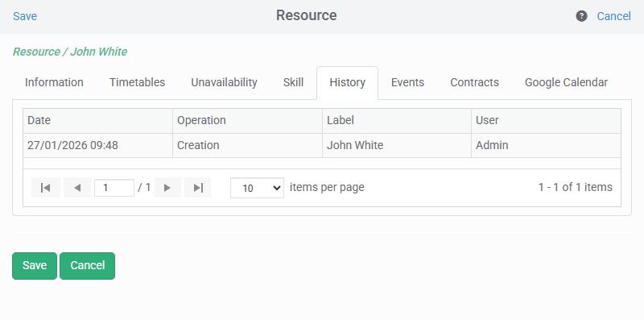Select the Admin user cell
The height and width of the screenshot is (320, 644).
547,145
